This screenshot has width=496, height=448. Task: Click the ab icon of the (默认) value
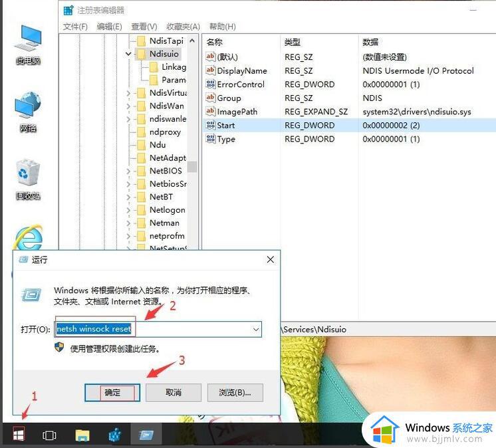click(210, 56)
